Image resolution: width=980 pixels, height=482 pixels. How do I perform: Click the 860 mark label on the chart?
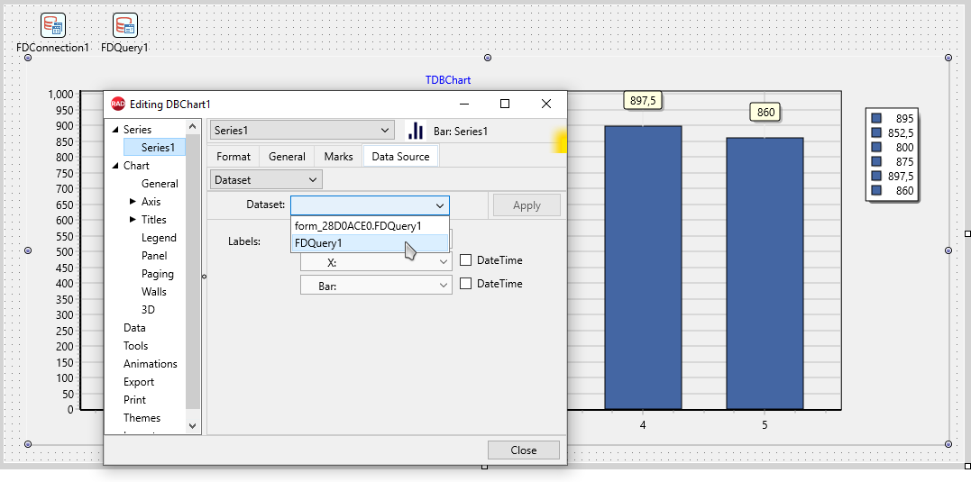click(765, 113)
